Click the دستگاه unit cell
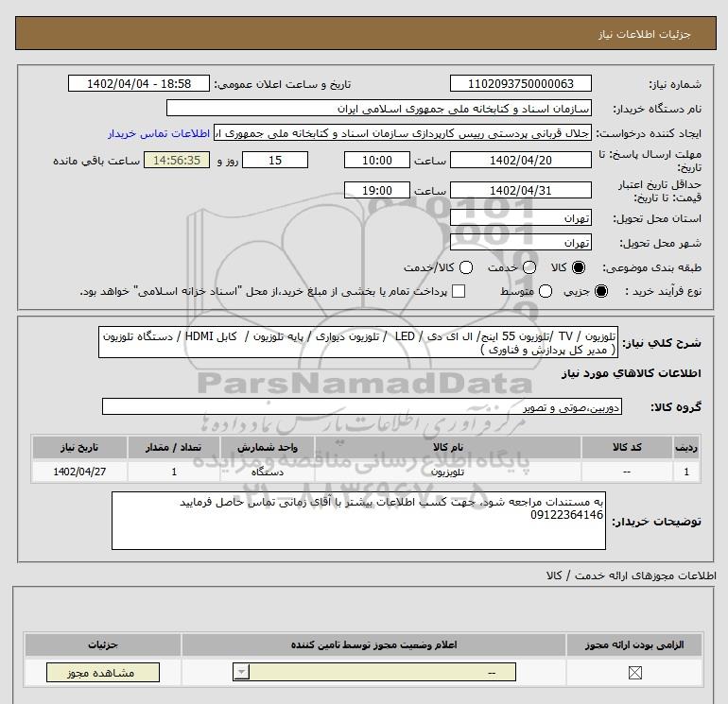The width and height of the screenshot is (728, 704). 268,472
